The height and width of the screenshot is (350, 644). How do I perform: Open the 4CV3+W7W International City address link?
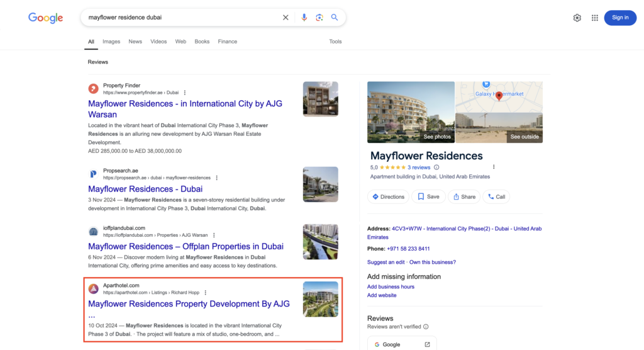(454, 233)
